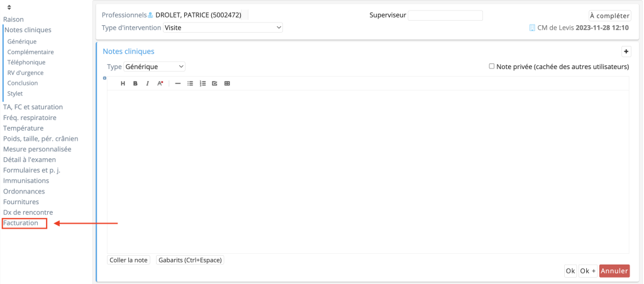Open Mesure personnalisée section
644x284 pixels.
pyautogui.click(x=37, y=149)
